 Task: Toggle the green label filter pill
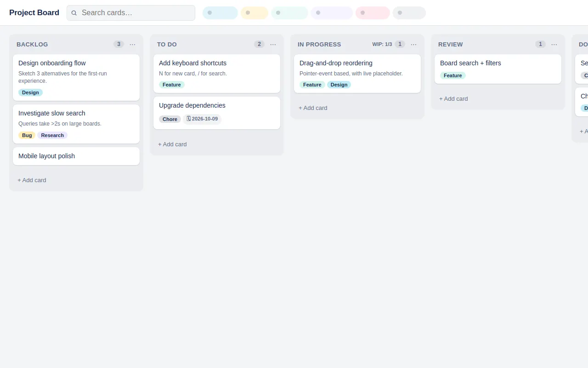(289, 13)
